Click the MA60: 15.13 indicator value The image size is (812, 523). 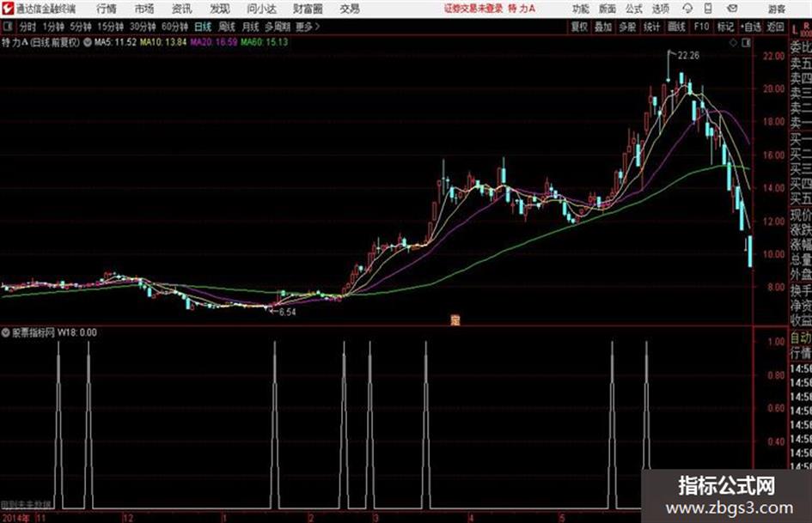[264, 42]
